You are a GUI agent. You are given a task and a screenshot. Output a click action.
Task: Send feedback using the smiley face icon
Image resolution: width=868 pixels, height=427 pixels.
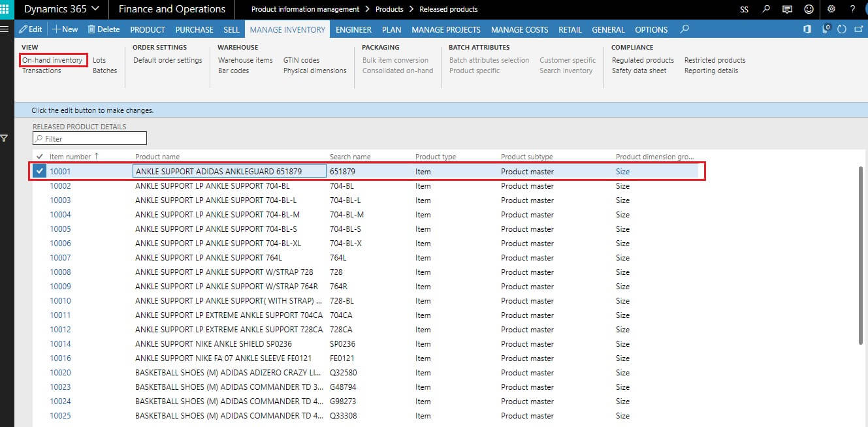point(809,9)
